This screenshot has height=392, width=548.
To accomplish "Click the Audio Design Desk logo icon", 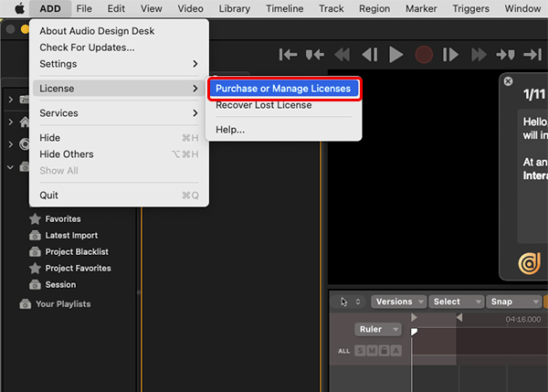I will tap(529, 263).
